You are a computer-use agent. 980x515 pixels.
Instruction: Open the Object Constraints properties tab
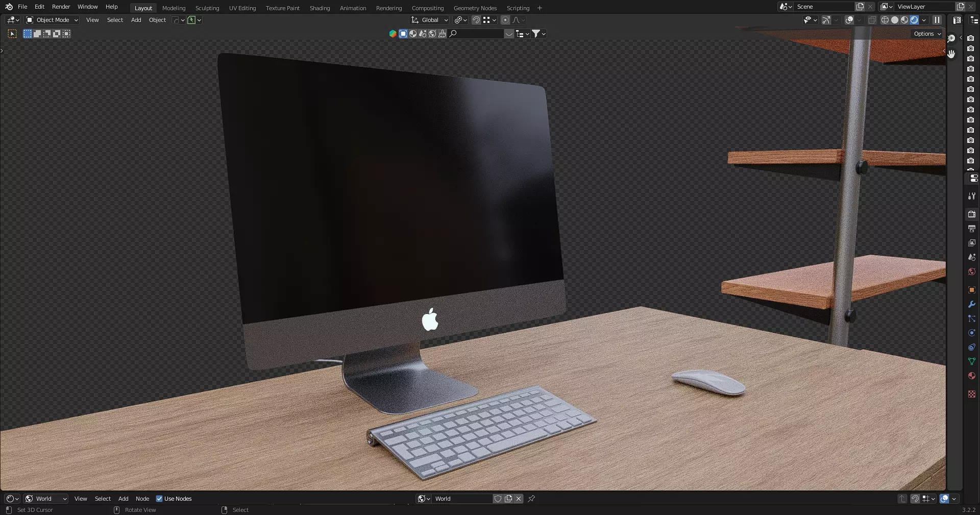pos(972,347)
